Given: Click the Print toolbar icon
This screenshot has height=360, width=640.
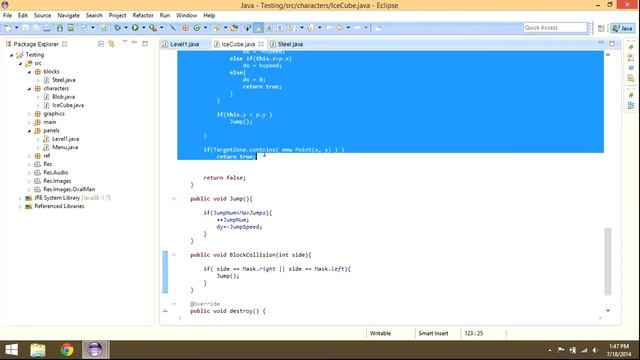Looking at the screenshot, I should [x=47, y=28].
